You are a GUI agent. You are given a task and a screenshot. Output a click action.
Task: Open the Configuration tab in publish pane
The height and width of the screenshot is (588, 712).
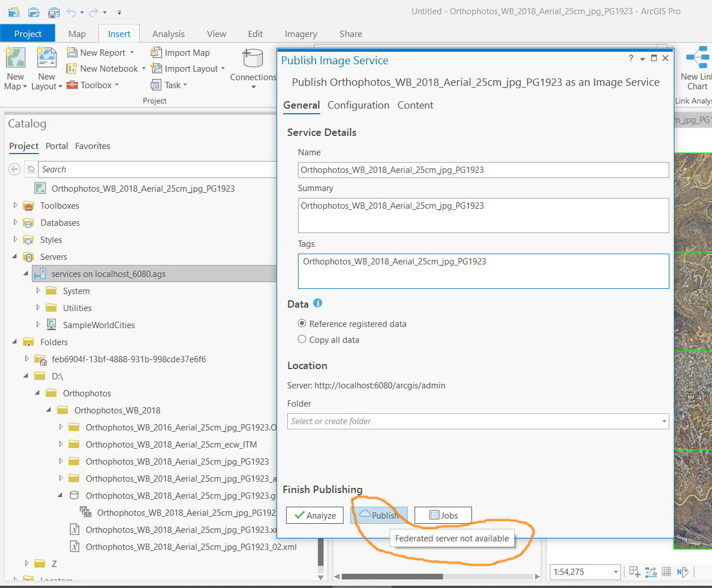(x=358, y=105)
